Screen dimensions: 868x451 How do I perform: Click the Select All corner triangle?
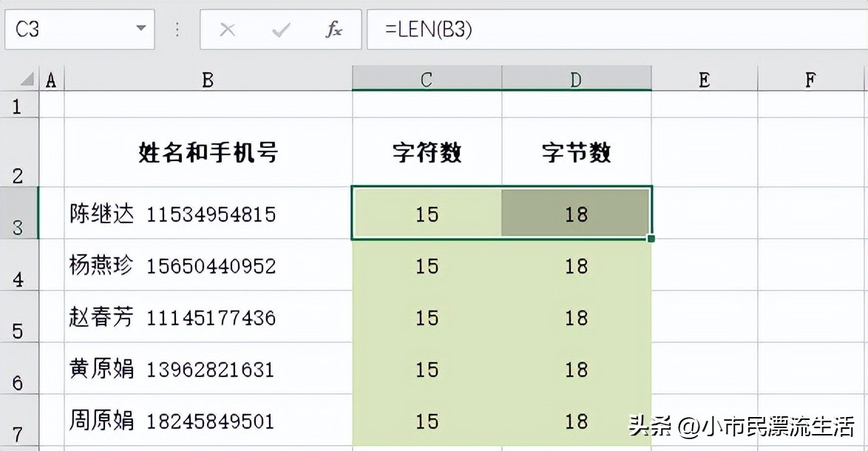coord(27,81)
